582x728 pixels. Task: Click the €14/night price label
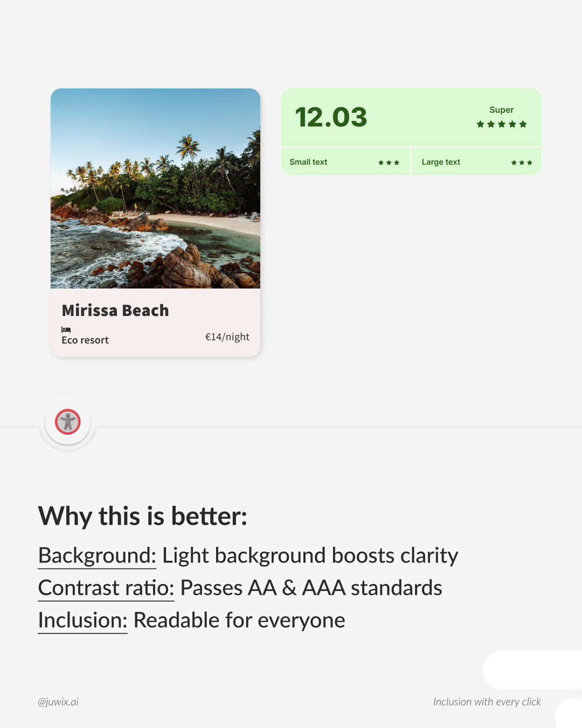227,337
